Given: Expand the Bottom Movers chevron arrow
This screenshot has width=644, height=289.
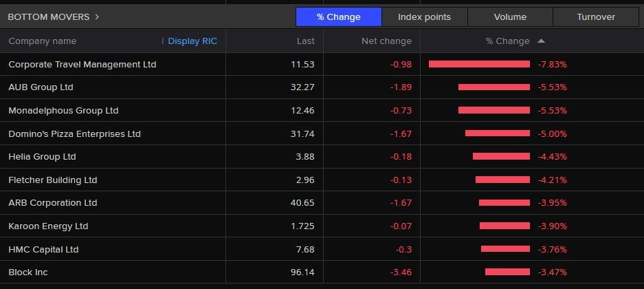Looking at the screenshot, I should coord(97,17).
